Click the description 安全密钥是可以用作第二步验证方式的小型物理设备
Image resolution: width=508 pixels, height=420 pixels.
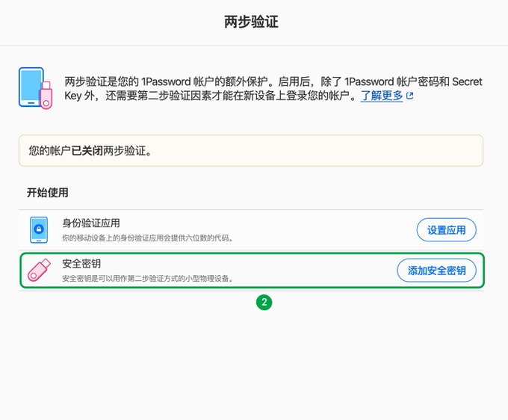(x=147, y=278)
